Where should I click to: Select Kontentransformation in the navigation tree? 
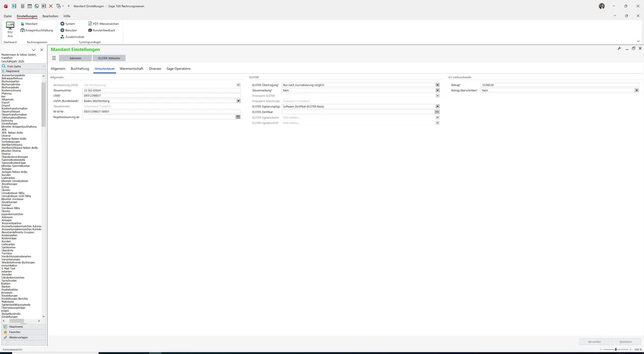(14, 108)
